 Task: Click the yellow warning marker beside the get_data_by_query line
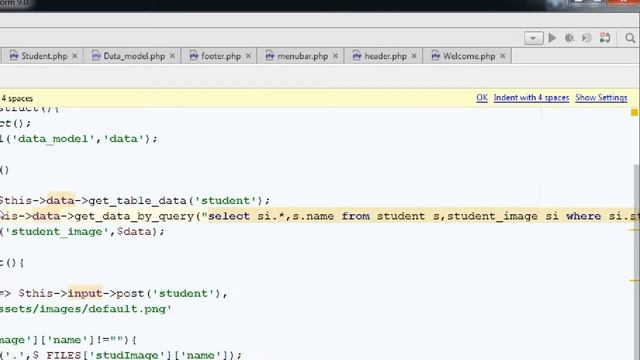point(634,230)
